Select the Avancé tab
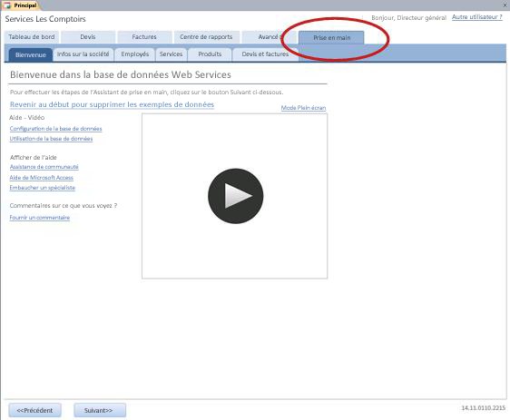 [x=269, y=37]
